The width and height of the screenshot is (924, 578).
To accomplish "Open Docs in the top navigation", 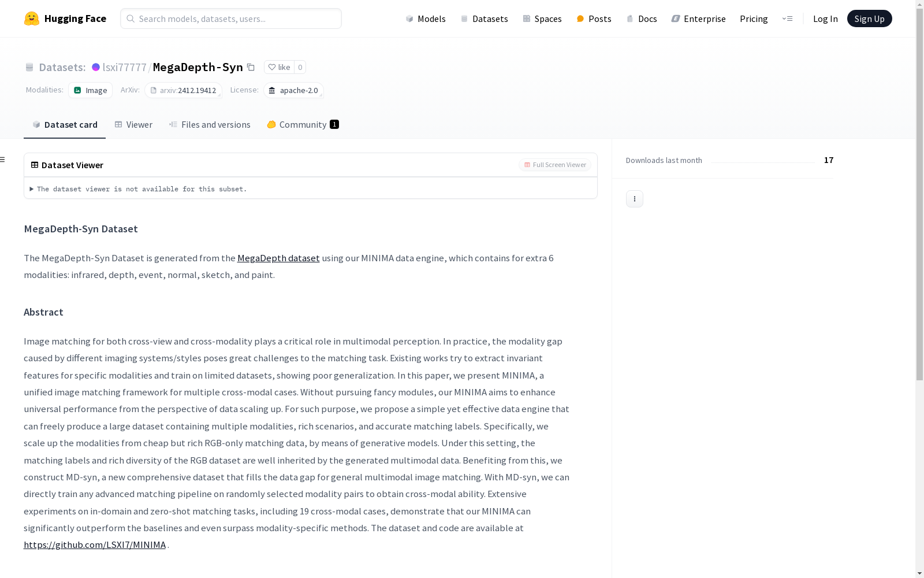I will click(x=642, y=18).
